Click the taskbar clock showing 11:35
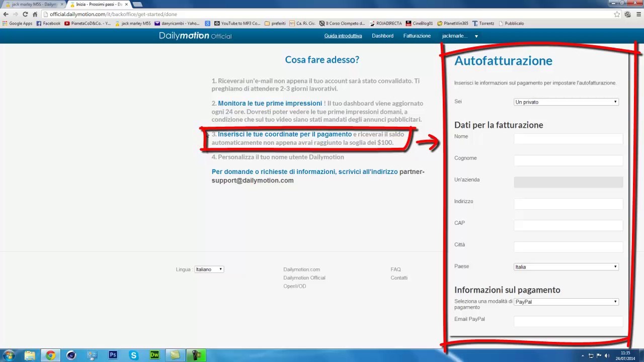The image size is (644, 362). click(625, 355)
